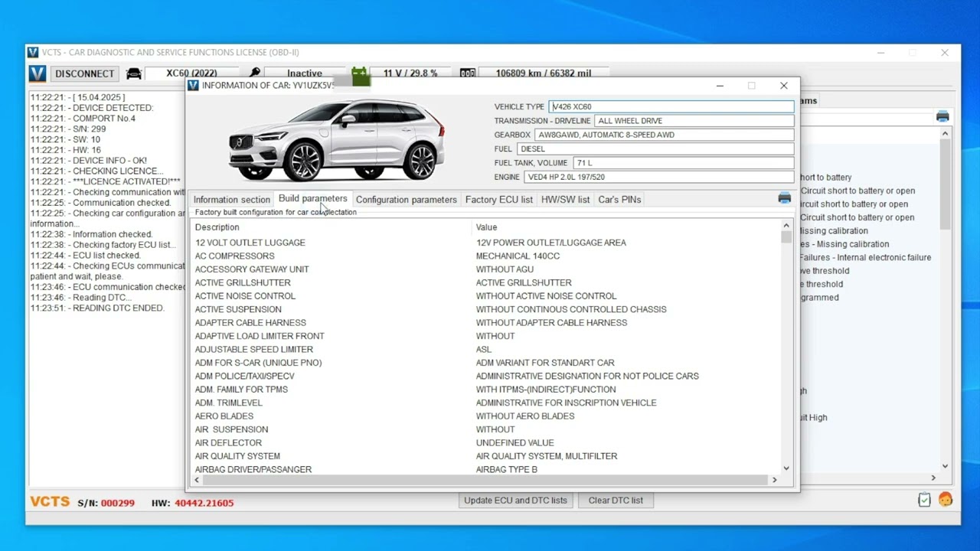Click the VEHICLE TYPE field showing V426 XC60
This screenshot has height=551, width=980.
pyautogui.click(x=671, y=106)
